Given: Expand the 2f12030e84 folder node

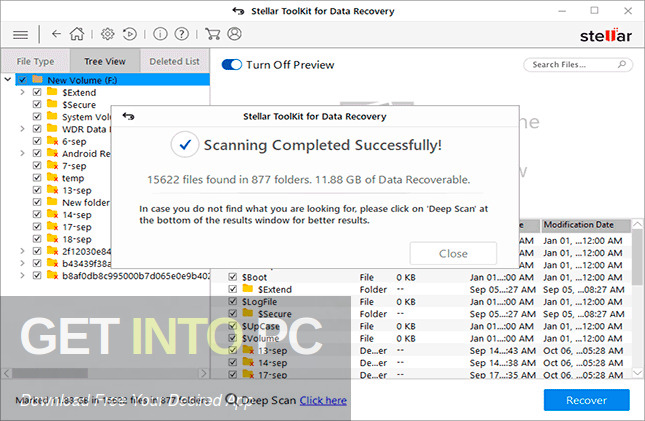Looking at the screenshot, I should [22, 251].
